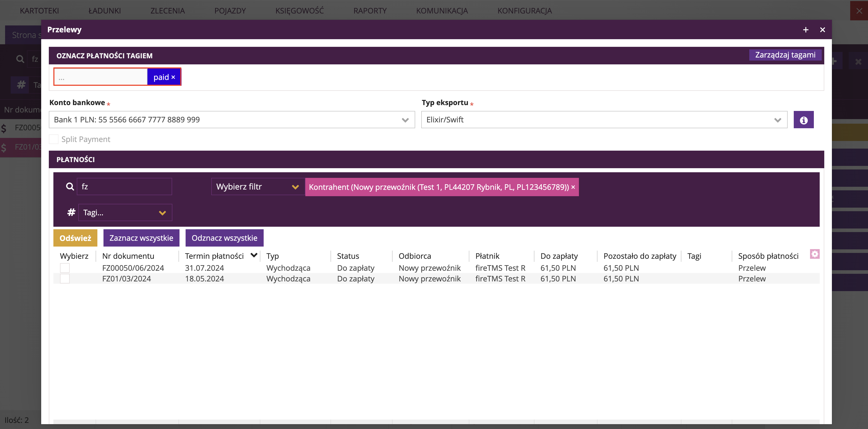Open the KSIĘGOWOŚĆ menu
Viewport: 868px width, 429px height.
[x=299, y=11]
